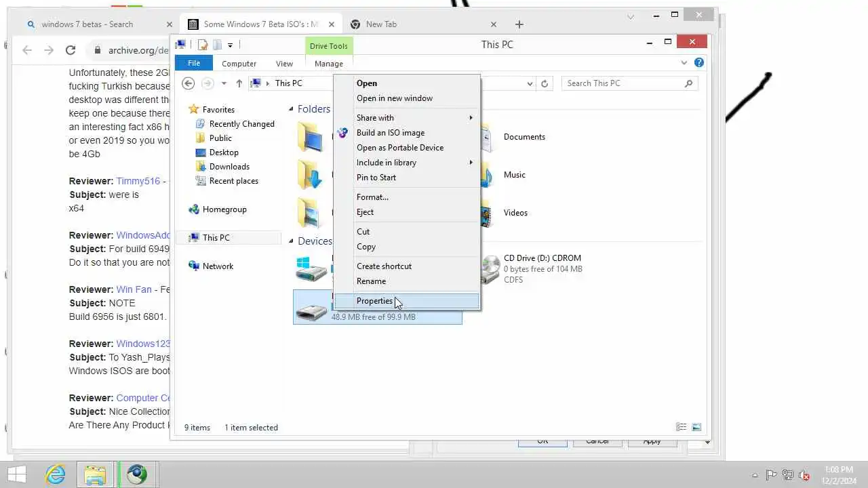
Task: Open reviewer Win Fan profile link
Action: (x=134, y=289)
